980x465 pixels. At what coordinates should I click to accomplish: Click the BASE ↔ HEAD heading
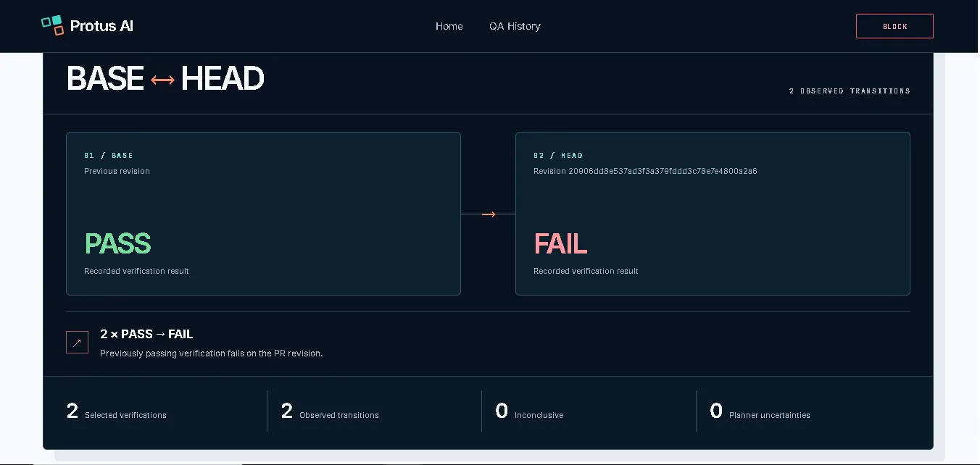coord(165,78)
